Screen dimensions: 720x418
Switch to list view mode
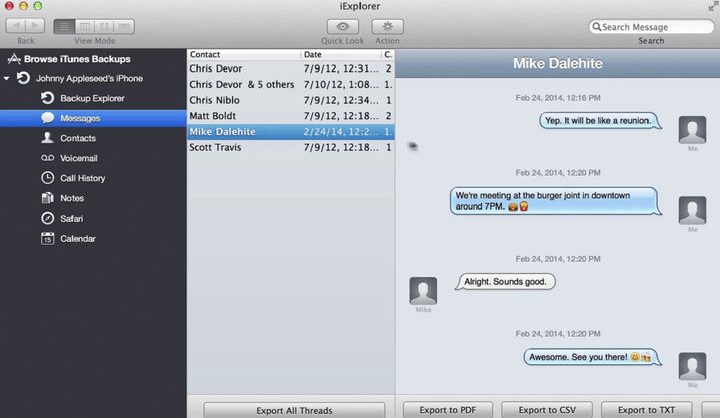(63, 26)
